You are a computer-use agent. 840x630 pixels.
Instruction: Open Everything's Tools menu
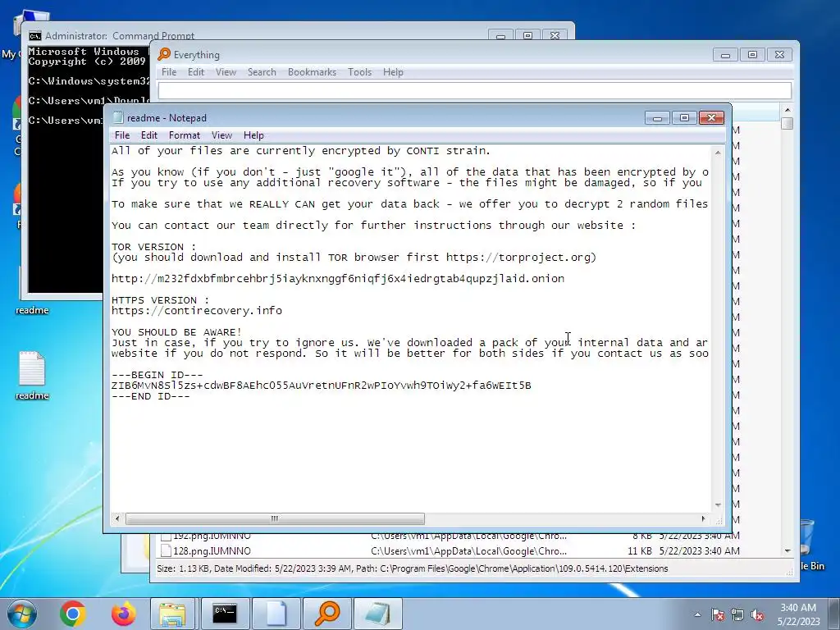point(359,72)
